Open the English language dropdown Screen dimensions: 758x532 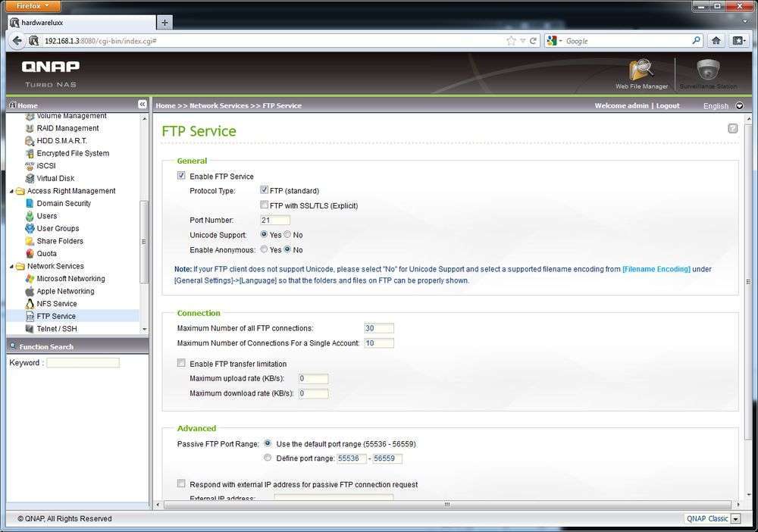(739, 106)
